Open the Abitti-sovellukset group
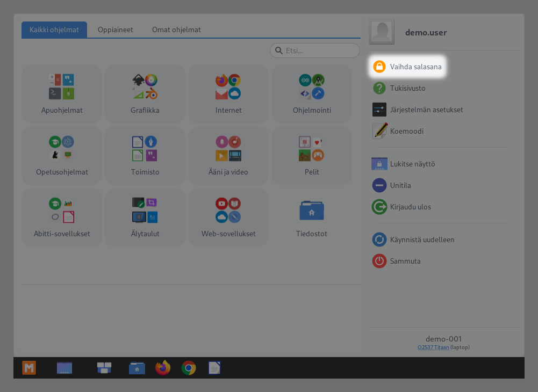The height and width of the screenshot is (392, 538). click(x=62, y=217)
